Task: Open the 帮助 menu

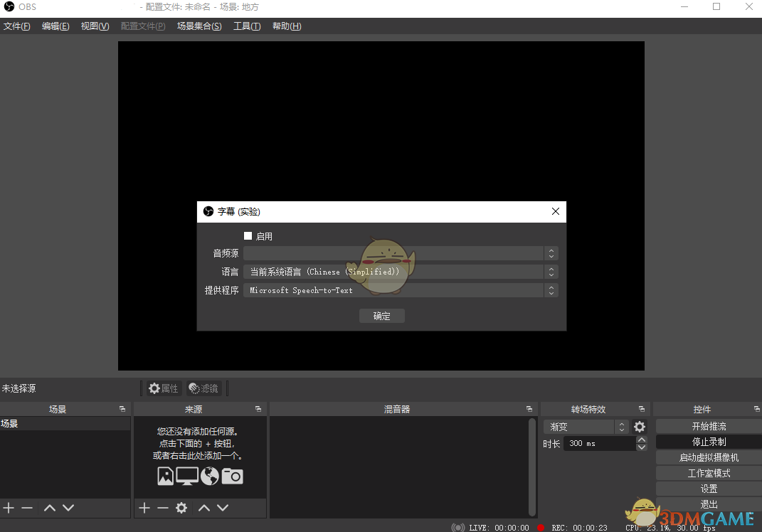Action: [x=287, y=26]
